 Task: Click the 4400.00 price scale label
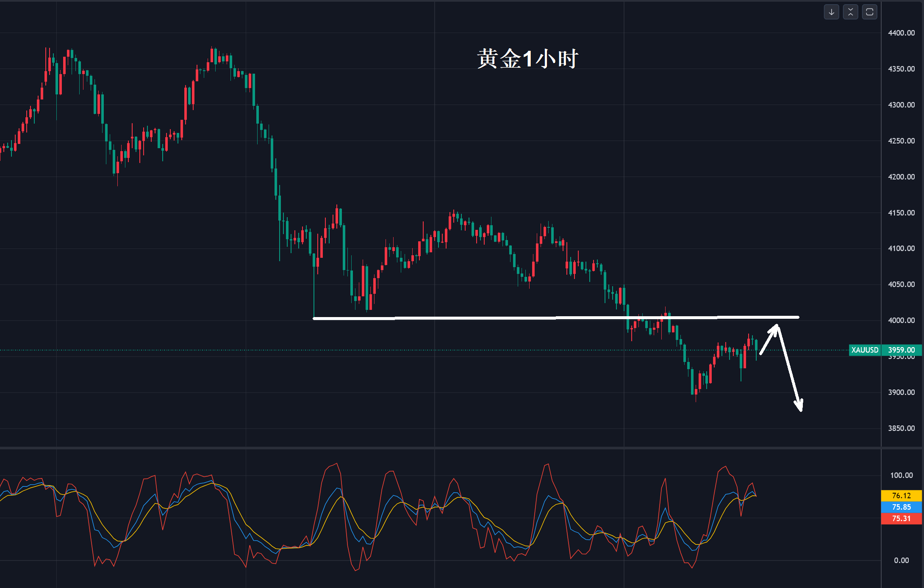point(901,33)
